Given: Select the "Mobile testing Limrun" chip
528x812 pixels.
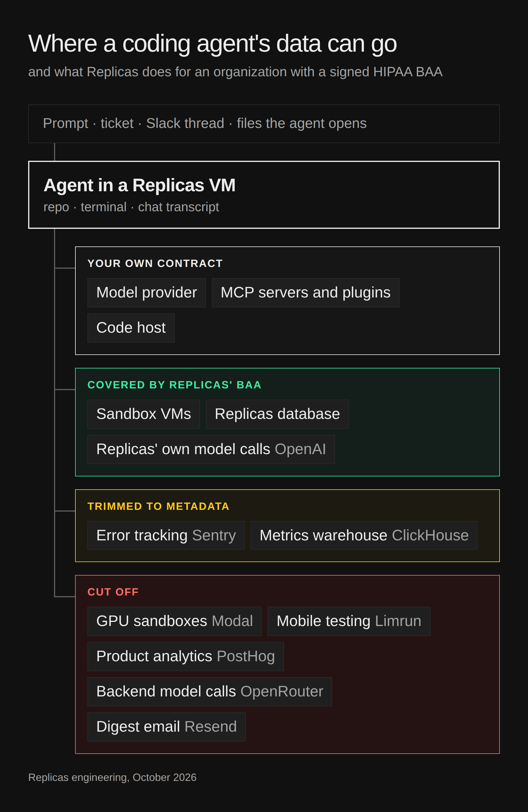Looking at the screenshot, I should click(x=349, y=621).
